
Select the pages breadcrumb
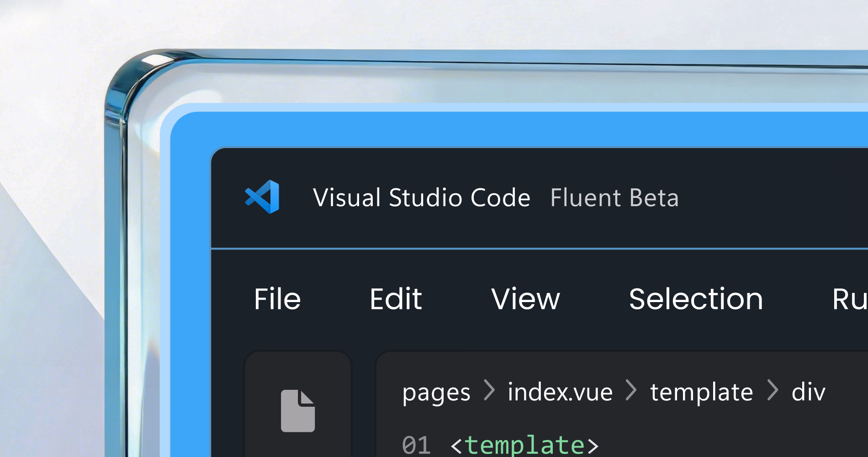point(436,393)
